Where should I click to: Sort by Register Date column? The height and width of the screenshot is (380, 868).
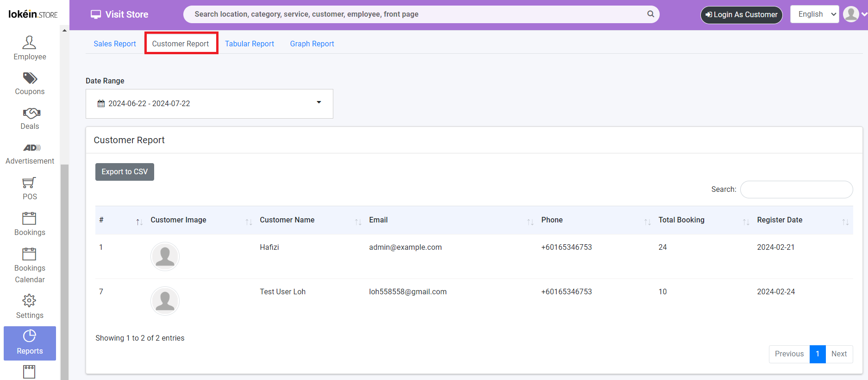click(845, 222)
